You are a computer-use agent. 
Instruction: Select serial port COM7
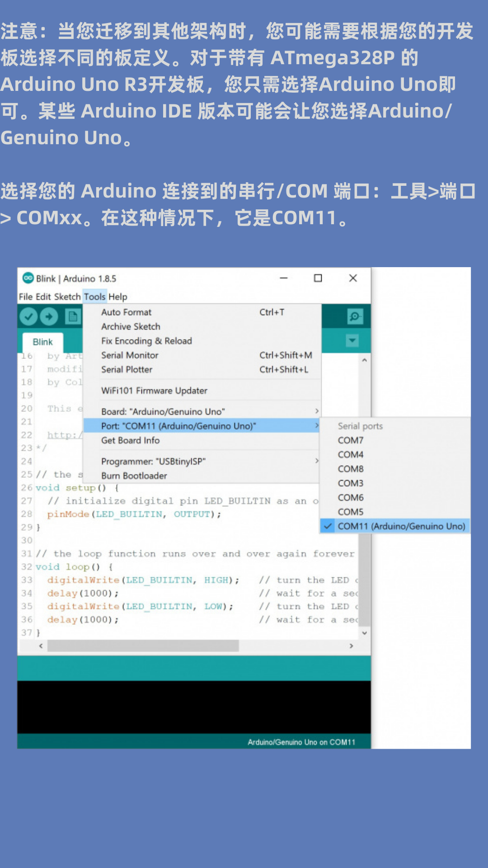coord(395,440)
